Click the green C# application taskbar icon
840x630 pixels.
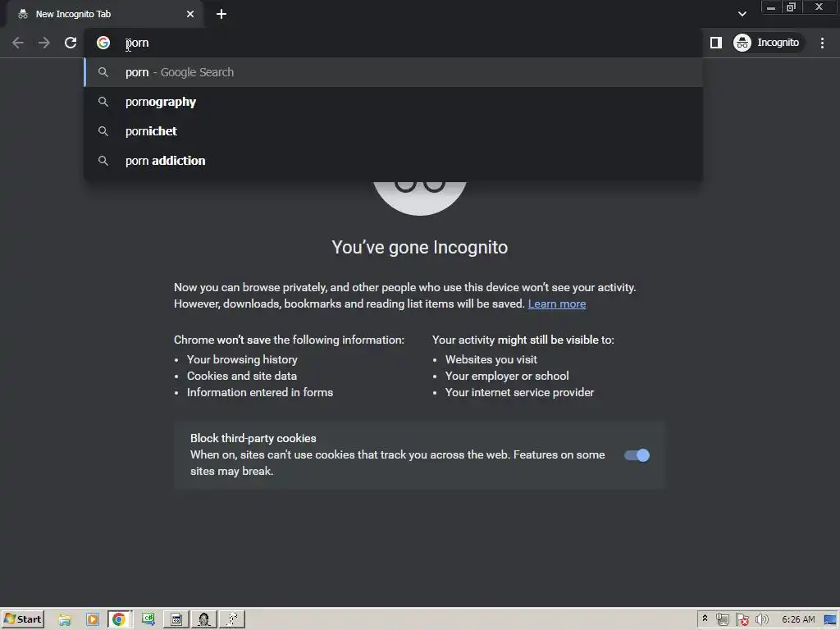pos(148,620)
